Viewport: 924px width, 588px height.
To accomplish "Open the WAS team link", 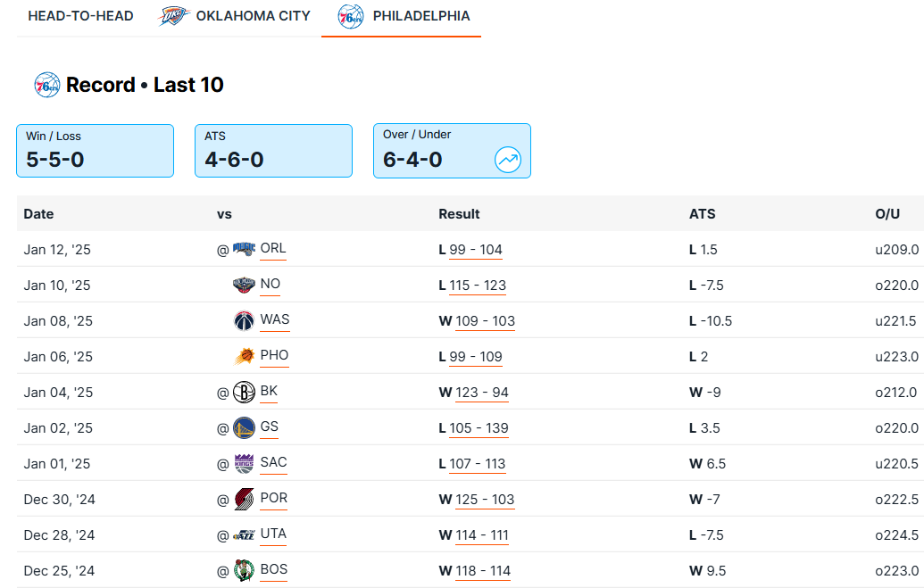I will coord(275,320).
